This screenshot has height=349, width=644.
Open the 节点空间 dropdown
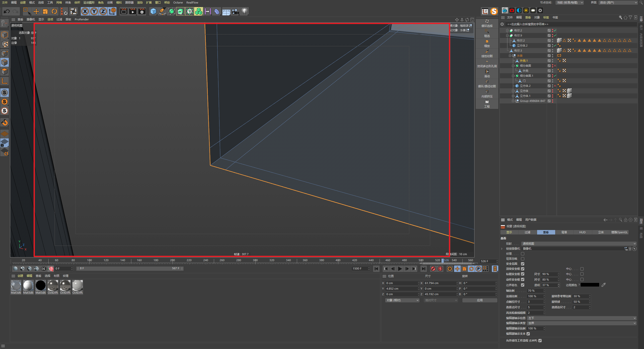(570, 3)
